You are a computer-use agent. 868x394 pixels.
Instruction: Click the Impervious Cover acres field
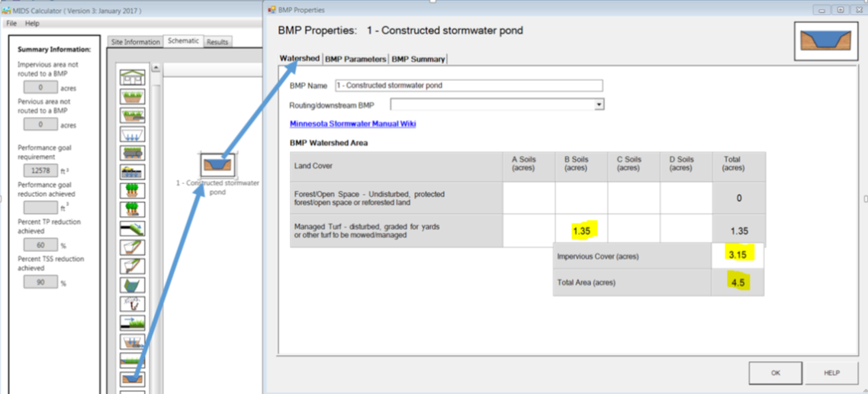[x=737, y=255]
